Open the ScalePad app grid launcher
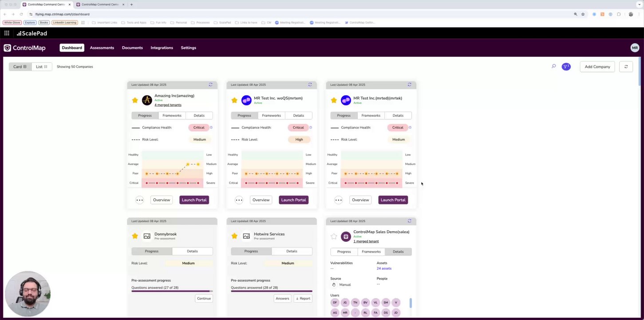Viewport: 644px width, 320px height. 7,33
